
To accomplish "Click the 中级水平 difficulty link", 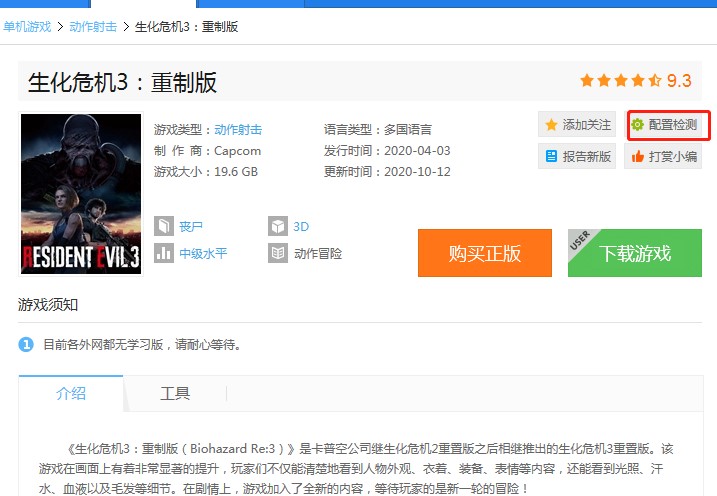I will [x=203, y=253].
